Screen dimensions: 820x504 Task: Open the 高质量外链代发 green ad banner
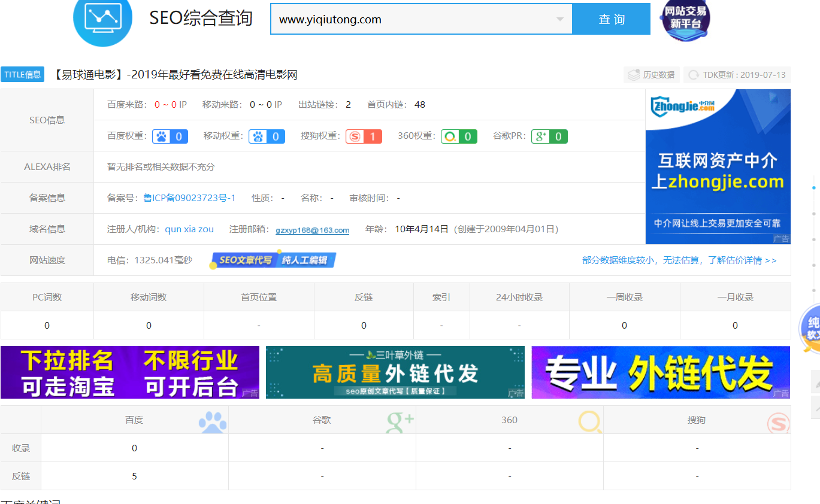(x=395, y=372)
